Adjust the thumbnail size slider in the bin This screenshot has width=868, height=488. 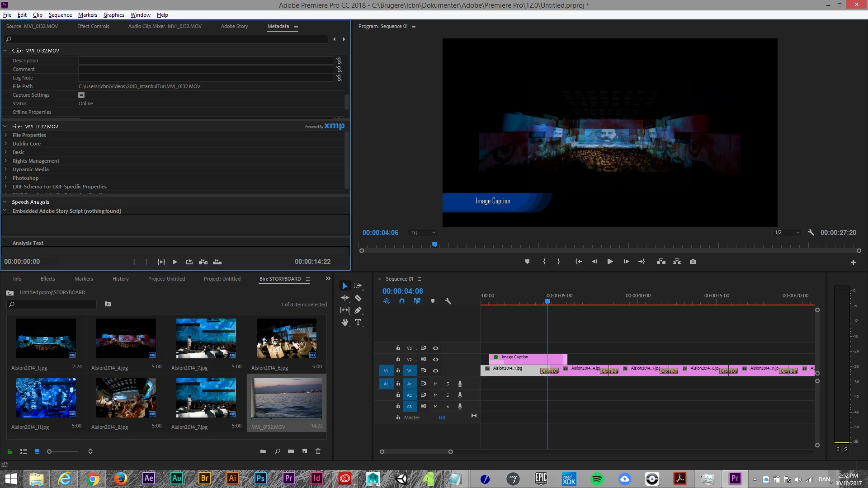pos(50,451)
